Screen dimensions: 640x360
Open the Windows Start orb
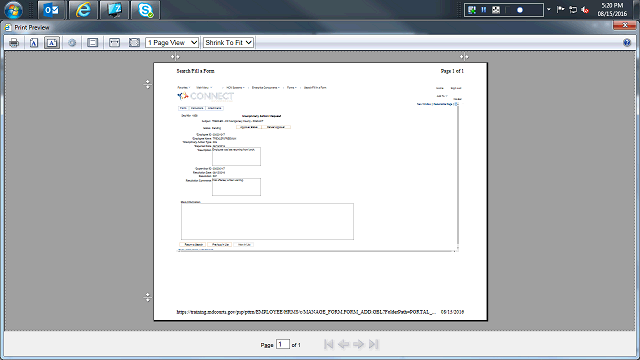(13, 10)
